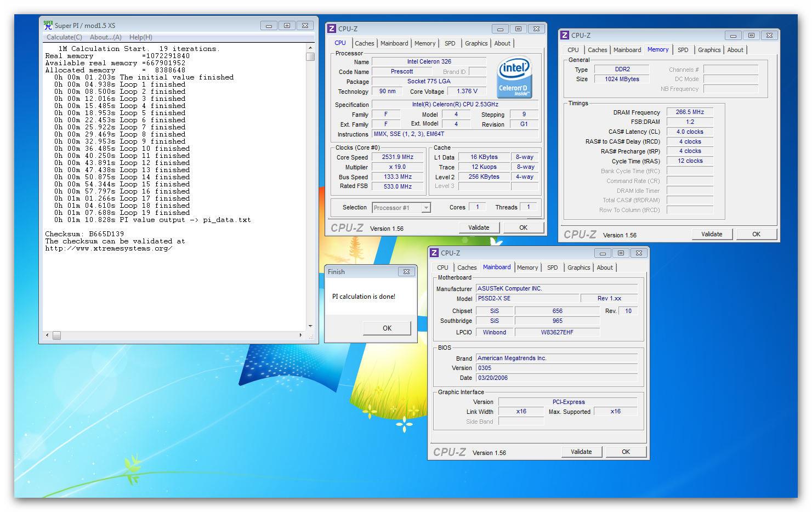Click Super PI horizontal scrollbar left arrow
The width and height of the screenshot is (812, 512).
47,335
